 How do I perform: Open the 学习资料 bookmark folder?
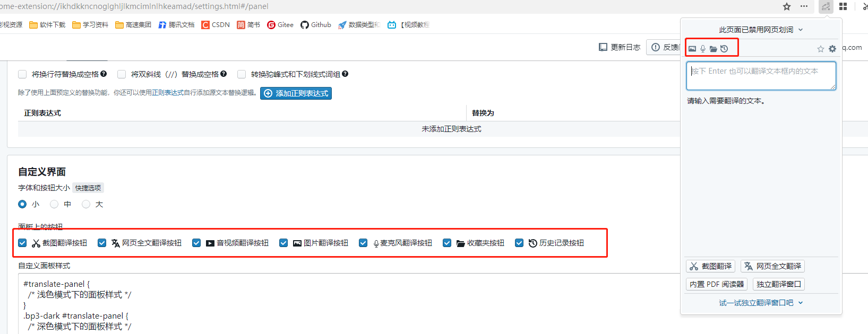coord(90,25)
